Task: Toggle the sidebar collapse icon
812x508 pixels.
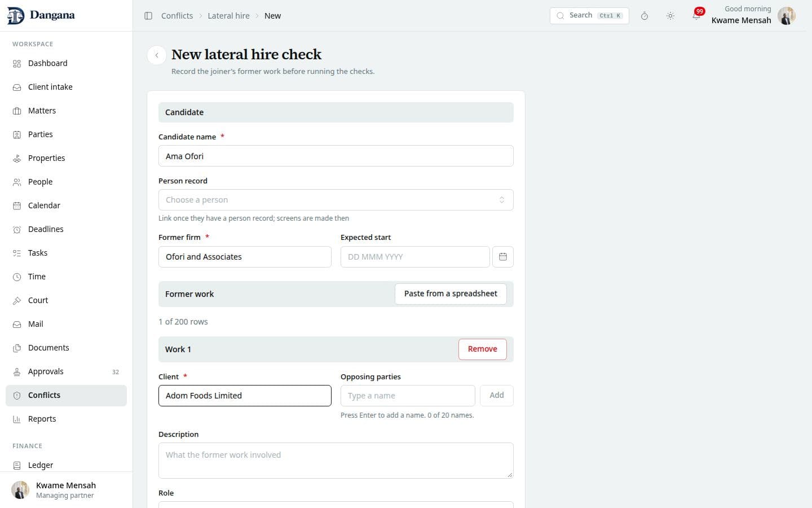Action: pos(148,16)
